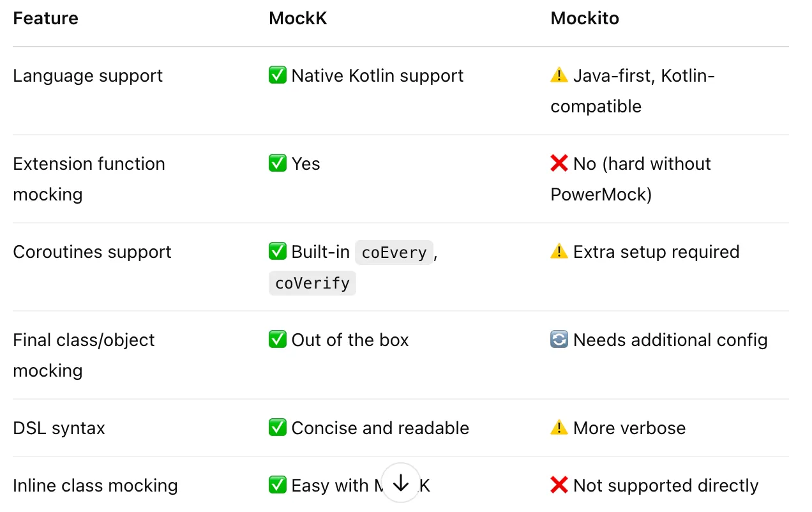Click the refresh icon beside Needs additional config
The width and height of the screenshot is (812, 512).
[x=558, y=339]
